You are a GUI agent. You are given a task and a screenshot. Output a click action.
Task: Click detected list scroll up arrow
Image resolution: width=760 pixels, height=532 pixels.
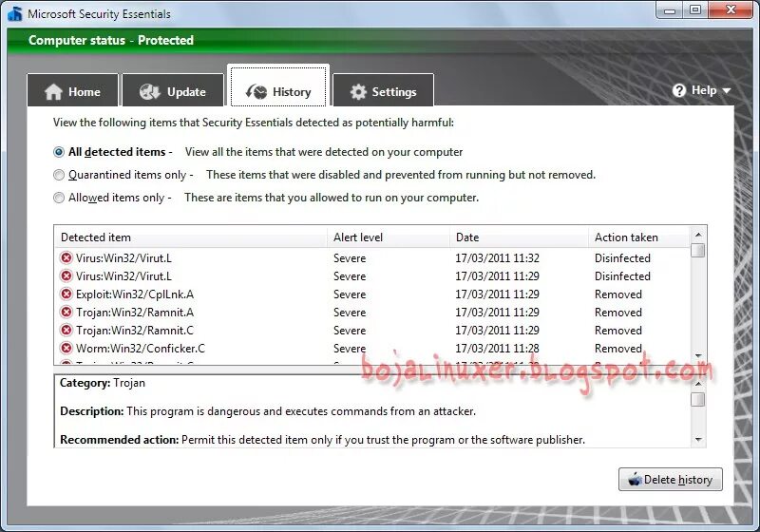698,234
